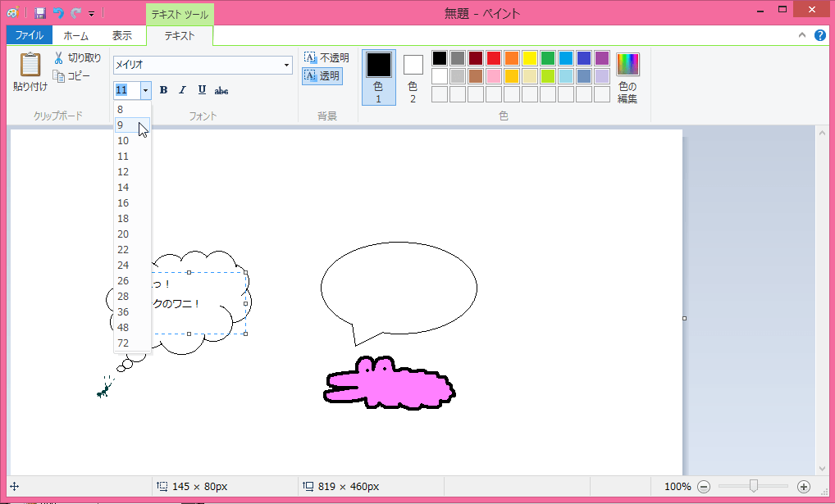835x504 pixels.
Task: Pick the gray-50% palette color
Action: [x=458, y=57]
